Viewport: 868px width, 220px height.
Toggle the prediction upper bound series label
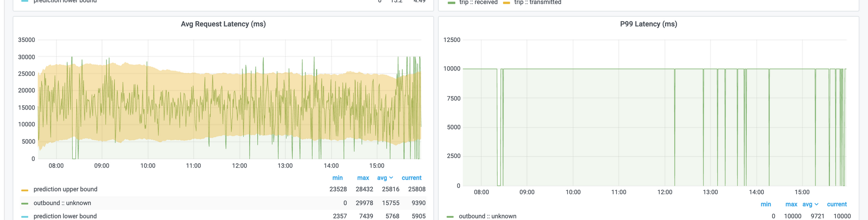tap(66, 189)
